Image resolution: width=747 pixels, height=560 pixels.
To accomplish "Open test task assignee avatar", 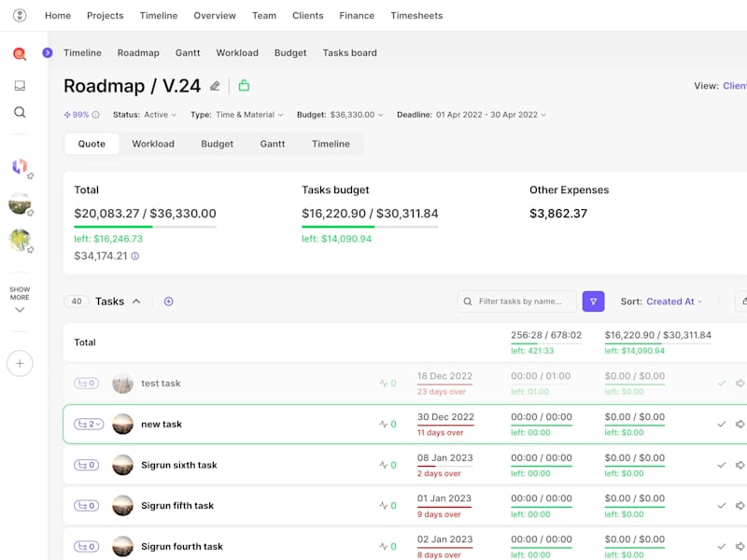I will (122, 384).
